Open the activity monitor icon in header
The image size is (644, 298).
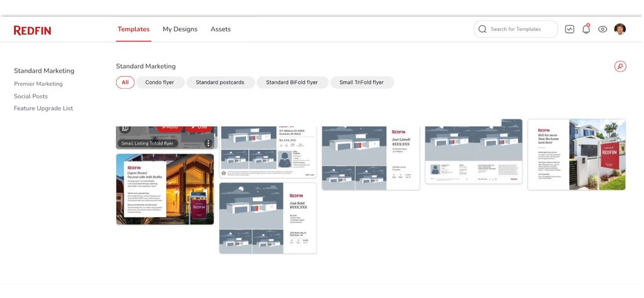569,29
